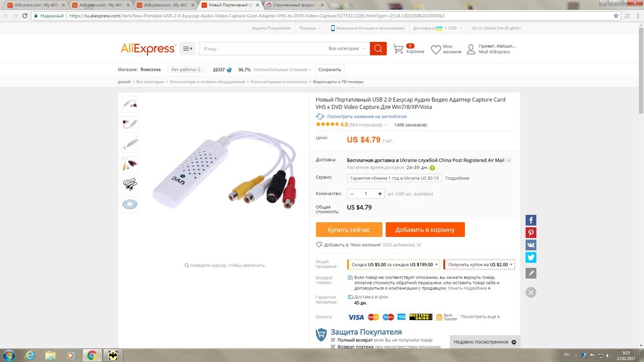The height and width of the screenshot is (362, 644).
Task: Share the product on Pinterest
Action: click(x=531, y=233)
